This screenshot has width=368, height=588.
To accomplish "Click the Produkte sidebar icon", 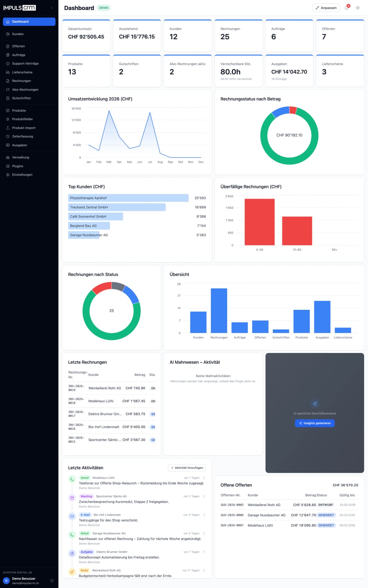I will (8, 110).
